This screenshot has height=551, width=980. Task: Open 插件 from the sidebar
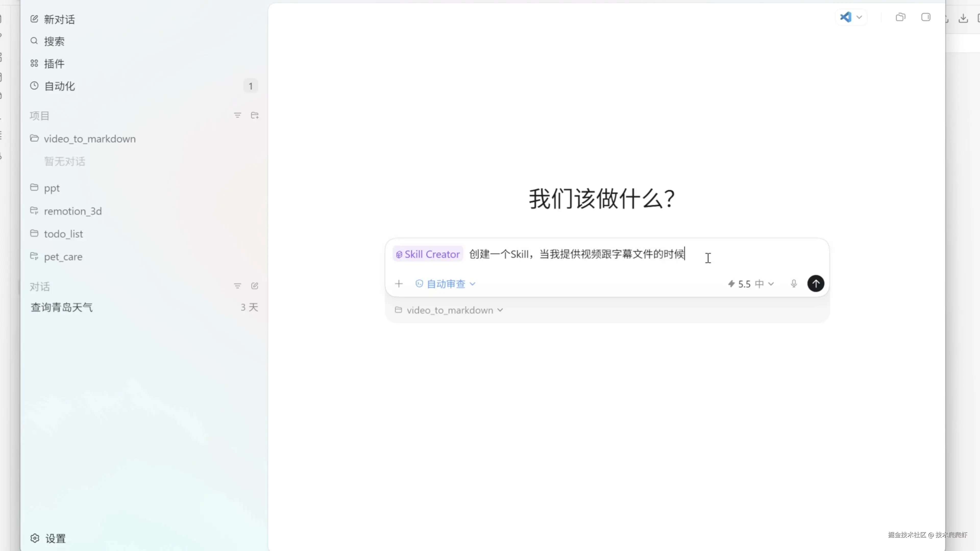tap(54, 64)
